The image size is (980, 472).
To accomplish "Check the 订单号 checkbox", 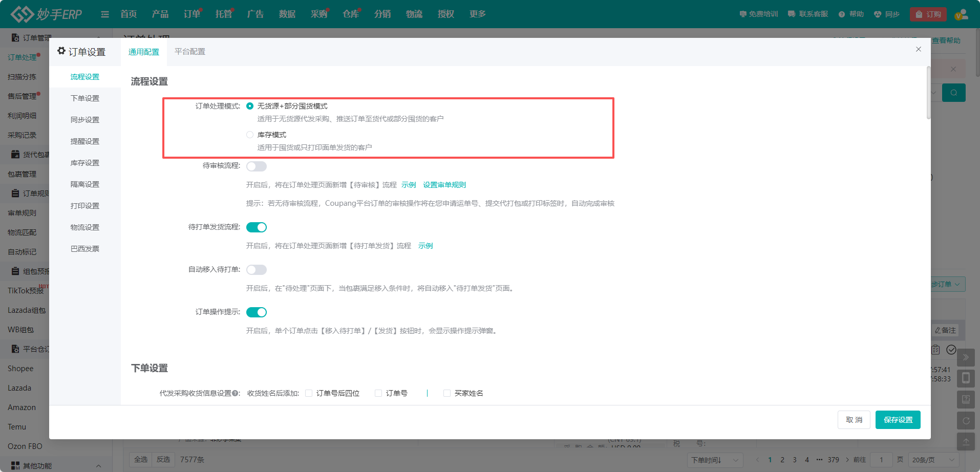I will point(378,393).
